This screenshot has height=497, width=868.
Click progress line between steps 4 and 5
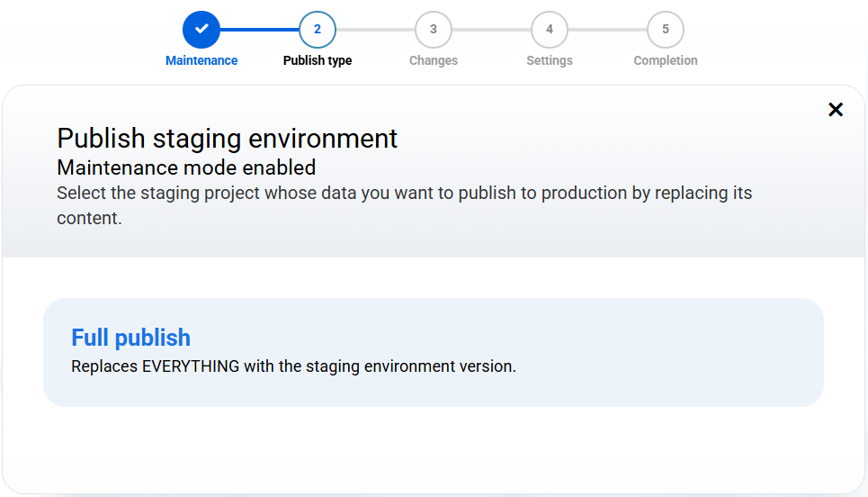point(607,30)
